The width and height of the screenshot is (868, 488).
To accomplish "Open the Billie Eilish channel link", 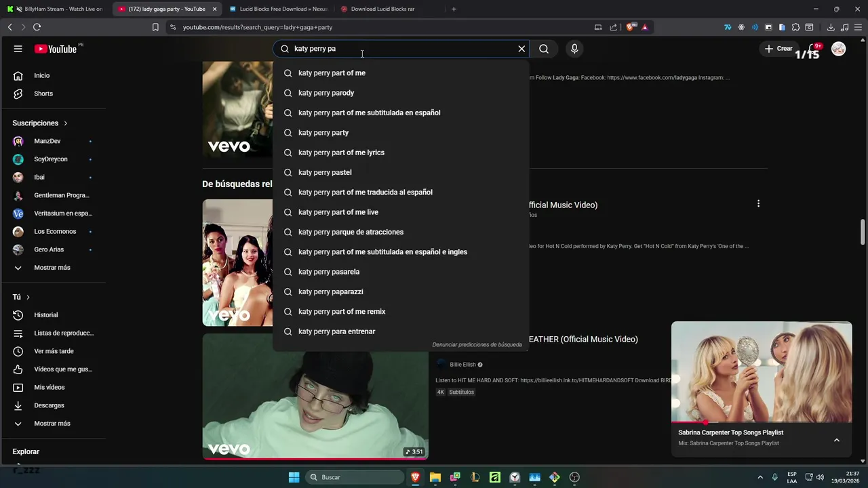I will tap(462, 365).
